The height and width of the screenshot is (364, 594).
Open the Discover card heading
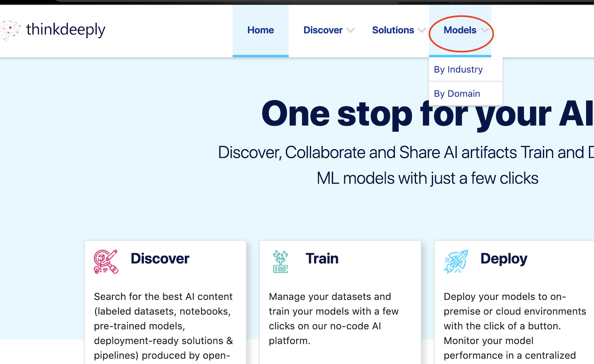[160, 258]
